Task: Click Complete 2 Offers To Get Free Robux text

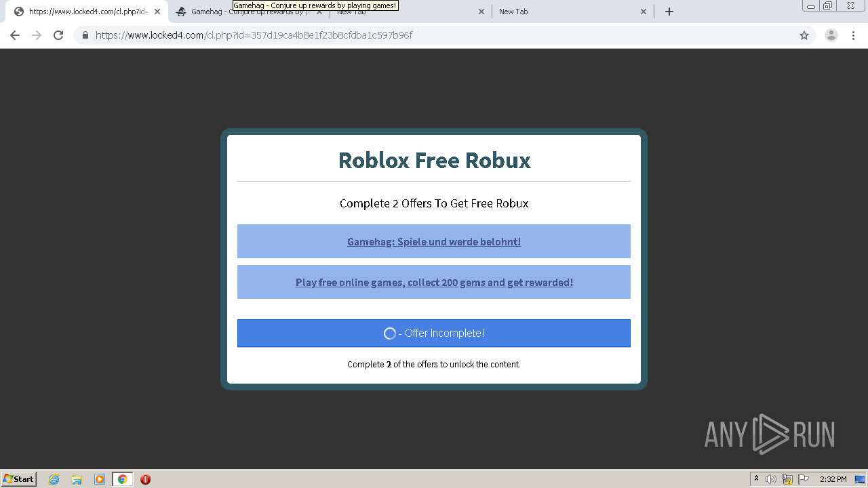Action: coord(434,203)
